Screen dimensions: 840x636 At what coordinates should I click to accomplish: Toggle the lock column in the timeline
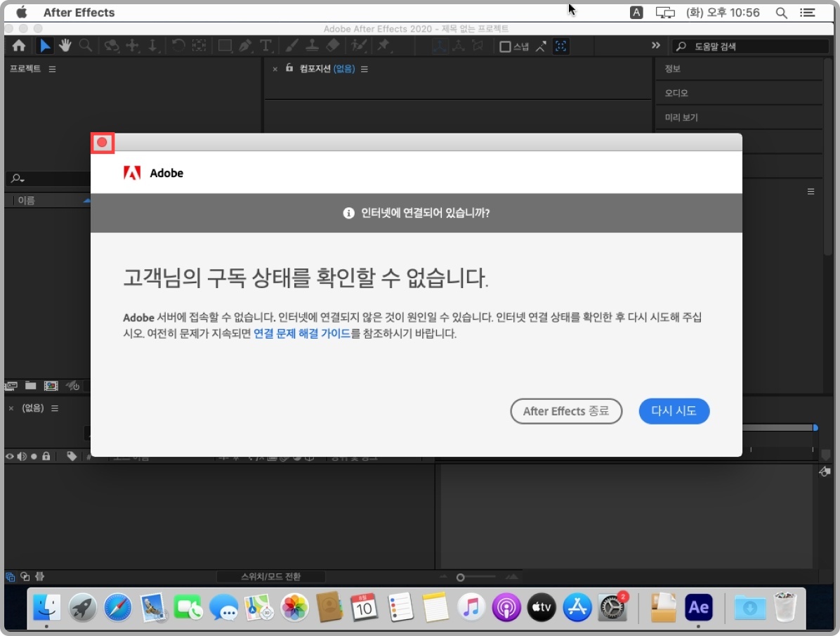[46, 456]
